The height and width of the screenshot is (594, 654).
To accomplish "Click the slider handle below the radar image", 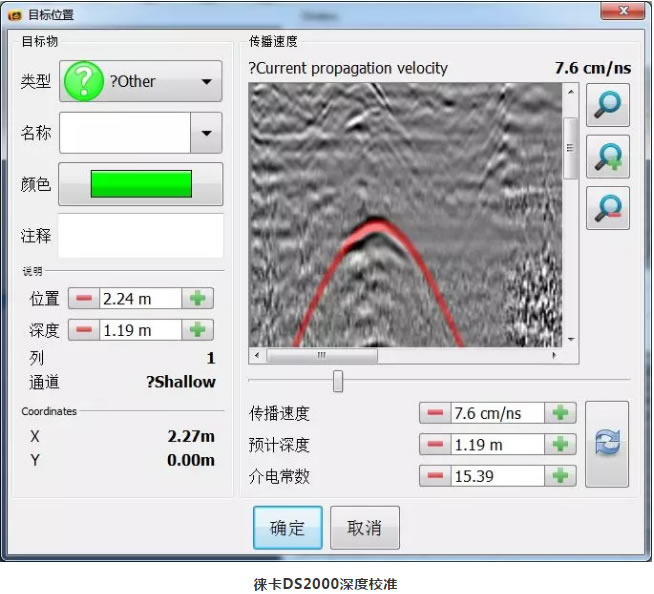I will coord(338,381).
